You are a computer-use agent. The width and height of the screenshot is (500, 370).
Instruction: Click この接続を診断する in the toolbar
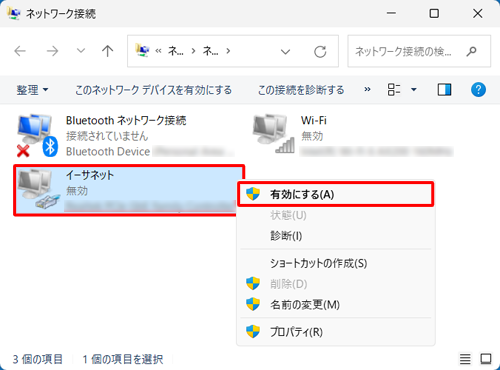pos(301,90)
